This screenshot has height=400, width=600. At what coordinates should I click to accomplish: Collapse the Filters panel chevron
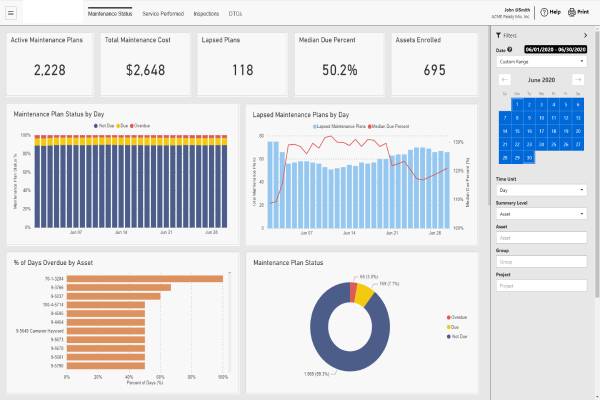click(586, 34)
